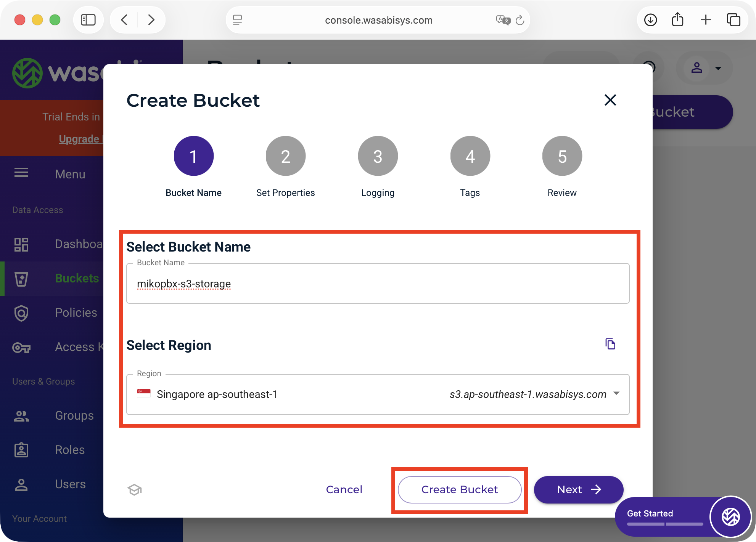The height and width of the screenshot is (542, 756).
Task: Open the Safari tab overview icon
Action: click(733, 20)
